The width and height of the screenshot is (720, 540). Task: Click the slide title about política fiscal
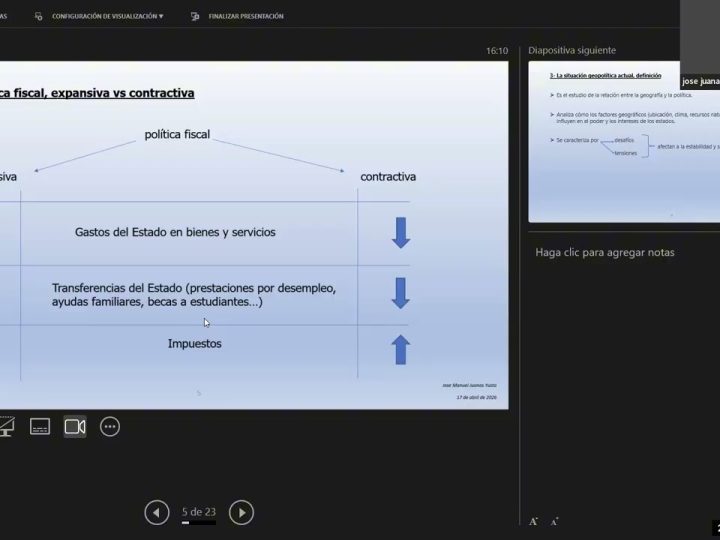pyautogui.click(x=97, y=93)
